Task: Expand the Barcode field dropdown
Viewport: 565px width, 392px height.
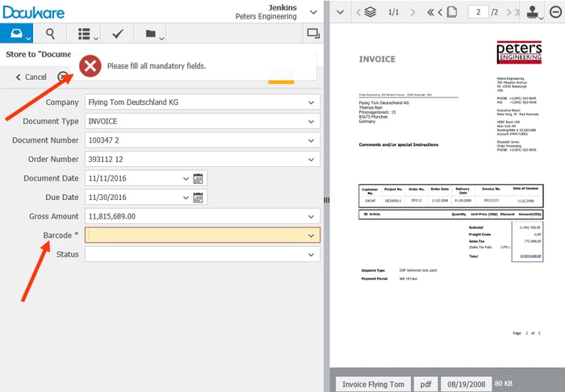Action: coord(311,236)
